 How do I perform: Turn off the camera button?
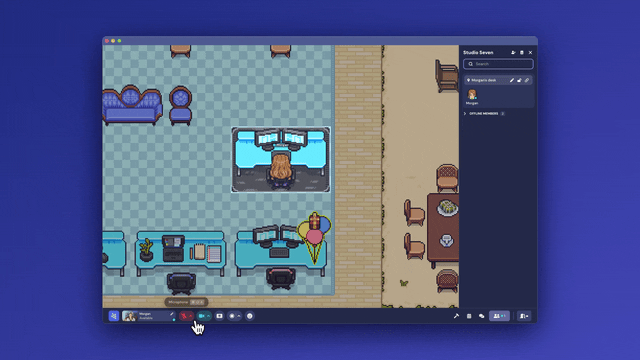pos(202,316)
